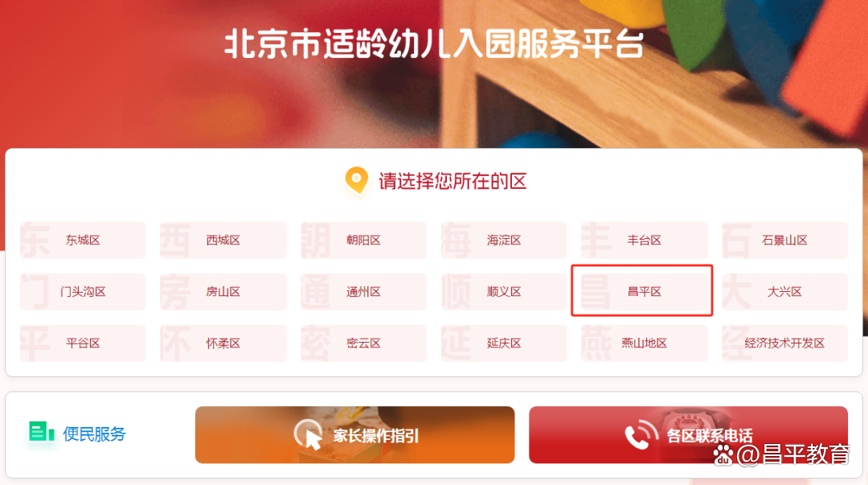Choose the 西城区 district tile

coord(223,240)
